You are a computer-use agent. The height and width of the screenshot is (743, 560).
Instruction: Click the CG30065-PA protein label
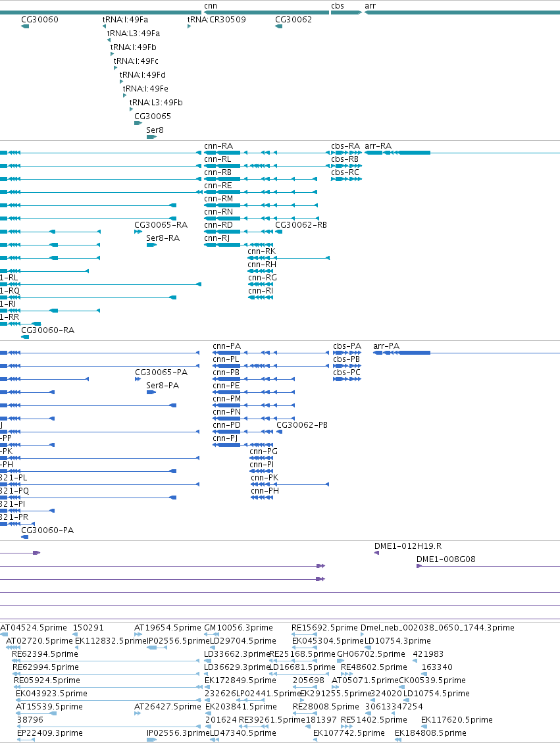pyautogui.click(x=161, y=372)
